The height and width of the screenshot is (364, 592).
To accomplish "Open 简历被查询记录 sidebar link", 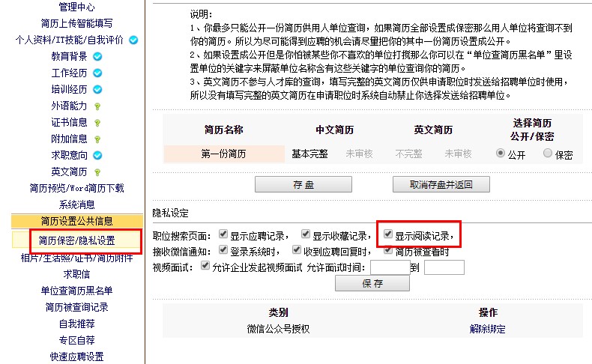I will (x=76, y=307).
